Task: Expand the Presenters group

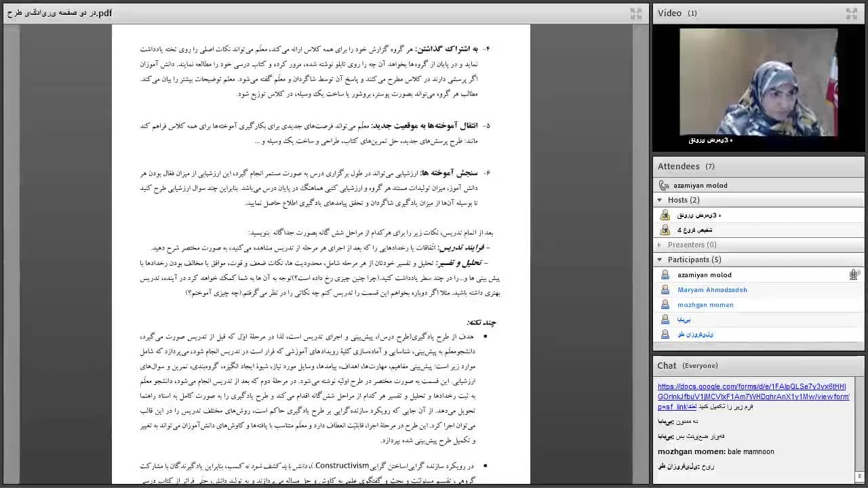Action: [x=660, y=245]
